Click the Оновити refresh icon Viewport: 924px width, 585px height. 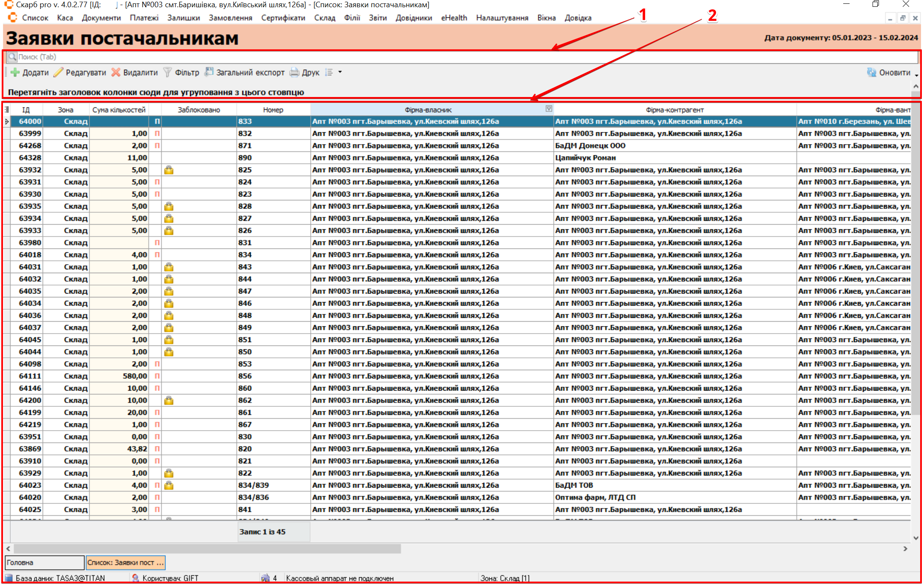tap(871, 72)
